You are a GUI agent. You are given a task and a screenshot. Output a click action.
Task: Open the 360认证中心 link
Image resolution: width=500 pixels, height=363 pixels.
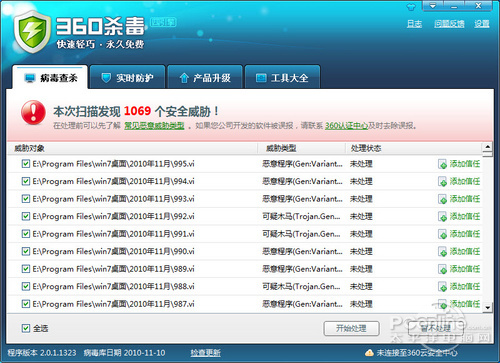[x=346, y=126]
